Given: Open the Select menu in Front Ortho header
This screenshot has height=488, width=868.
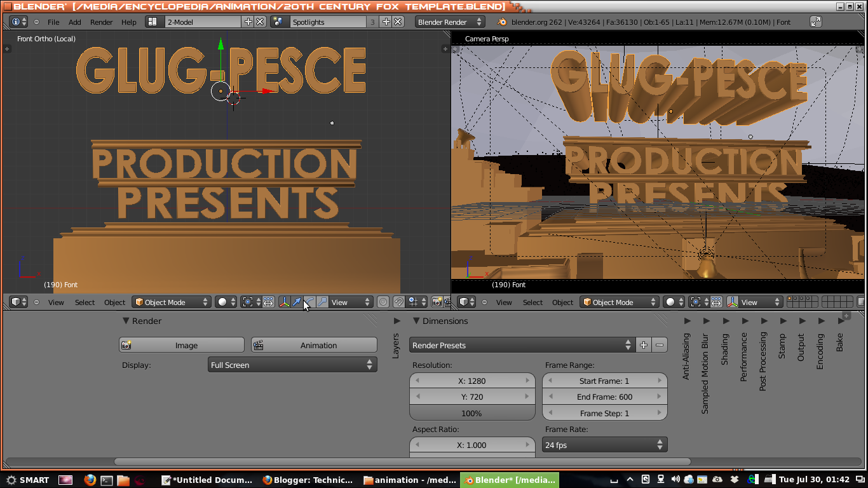Looking at the screenshot, I should point(85,302).
